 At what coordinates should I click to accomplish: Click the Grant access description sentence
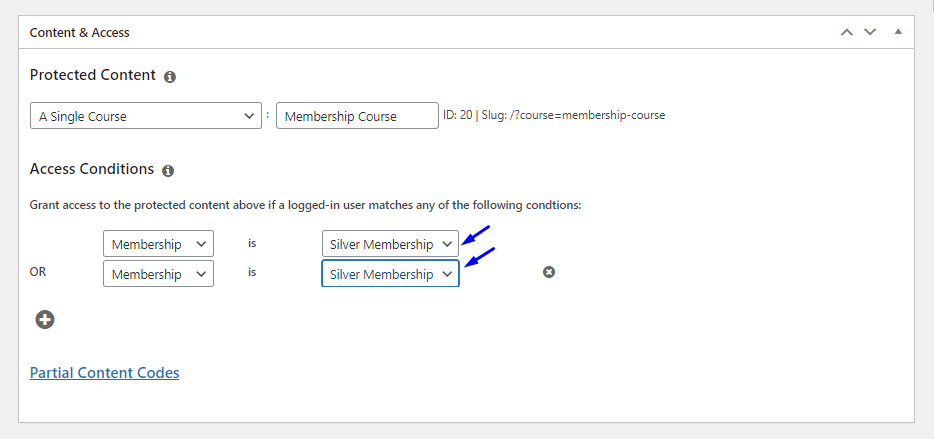tap(306, 206)
